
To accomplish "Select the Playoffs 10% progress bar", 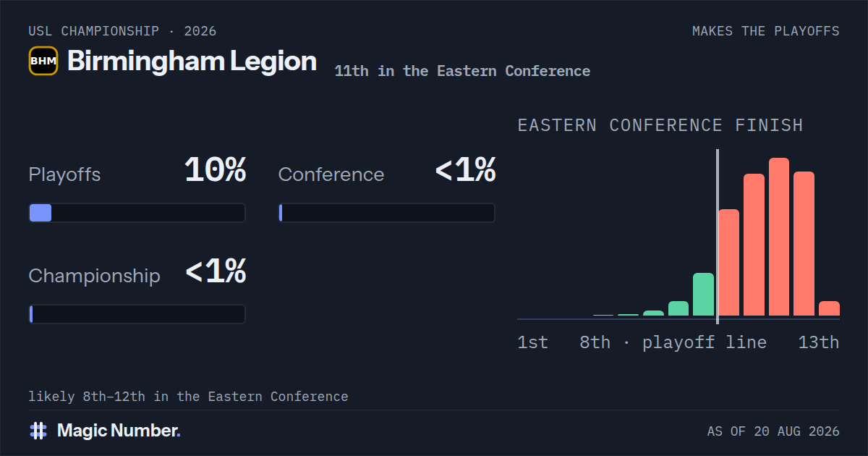I will (x=137, y=213).
